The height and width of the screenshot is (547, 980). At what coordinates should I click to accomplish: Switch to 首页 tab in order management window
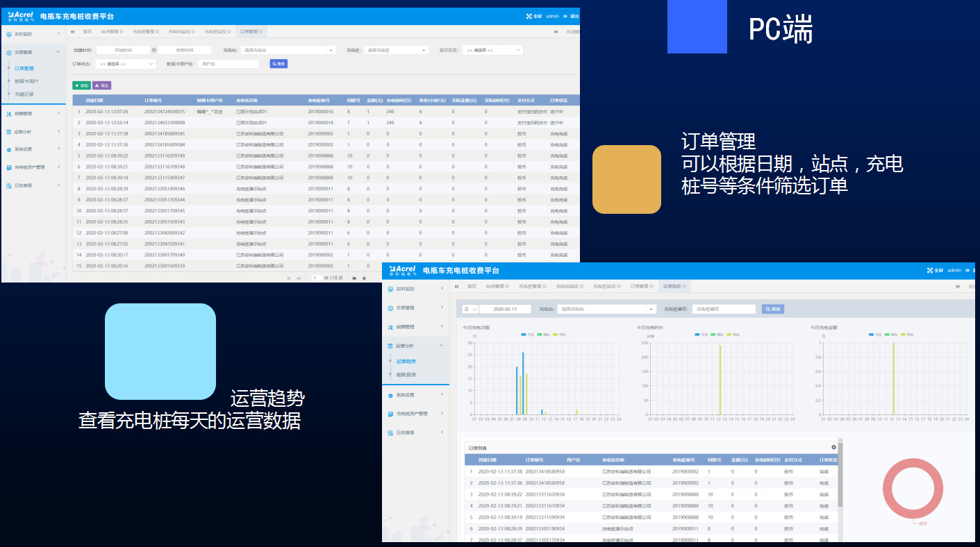87,31
